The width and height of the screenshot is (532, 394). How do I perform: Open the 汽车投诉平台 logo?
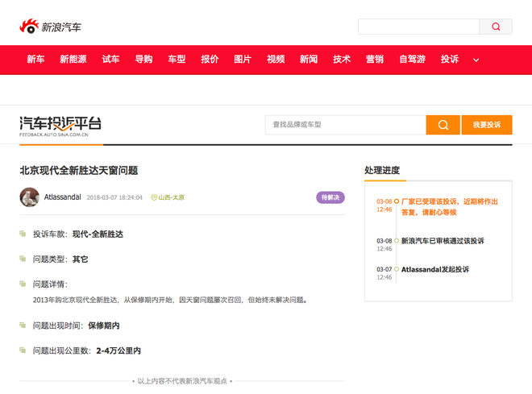60,126
